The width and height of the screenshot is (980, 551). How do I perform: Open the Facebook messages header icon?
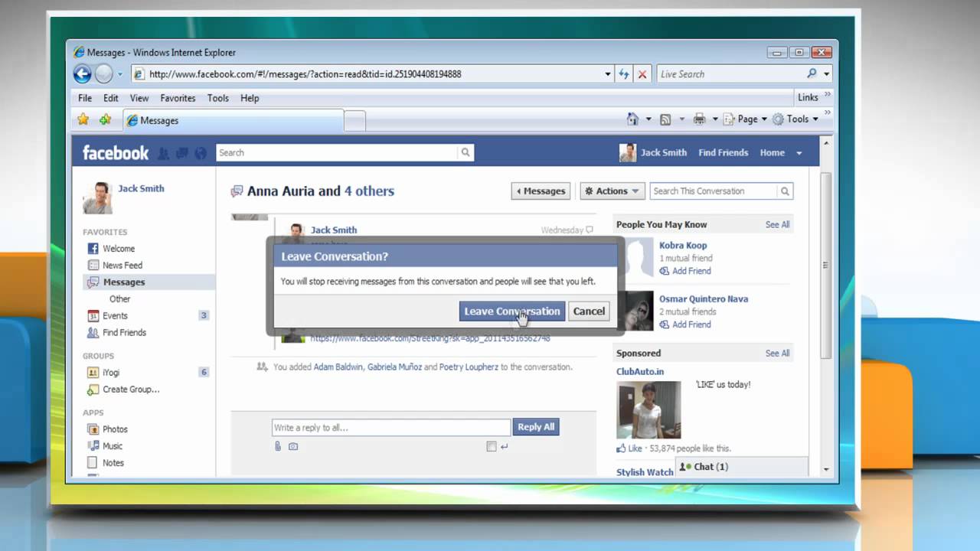(x=182, y=153)
